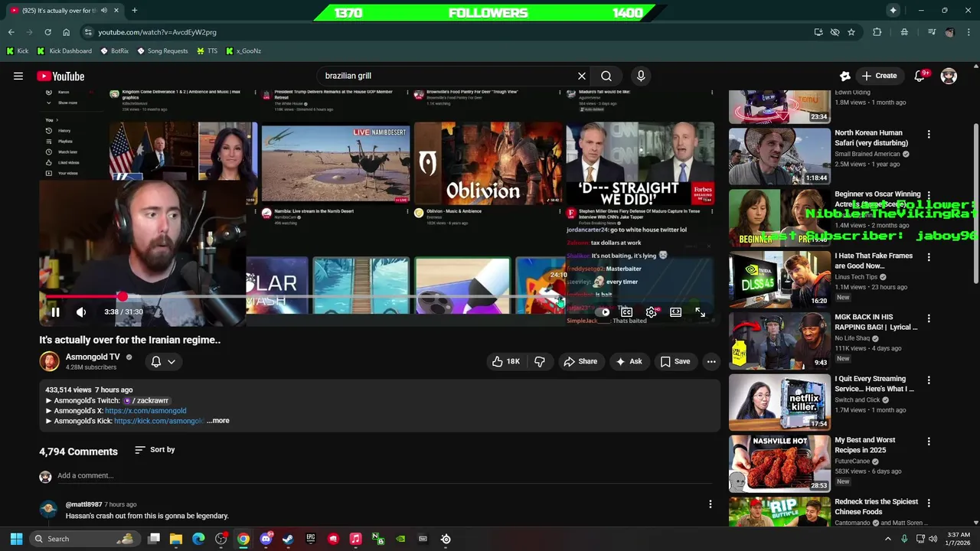Open the Kick Dashboard bookmark
This screenshot has height=551, width=980.
[x=65, y=51]
